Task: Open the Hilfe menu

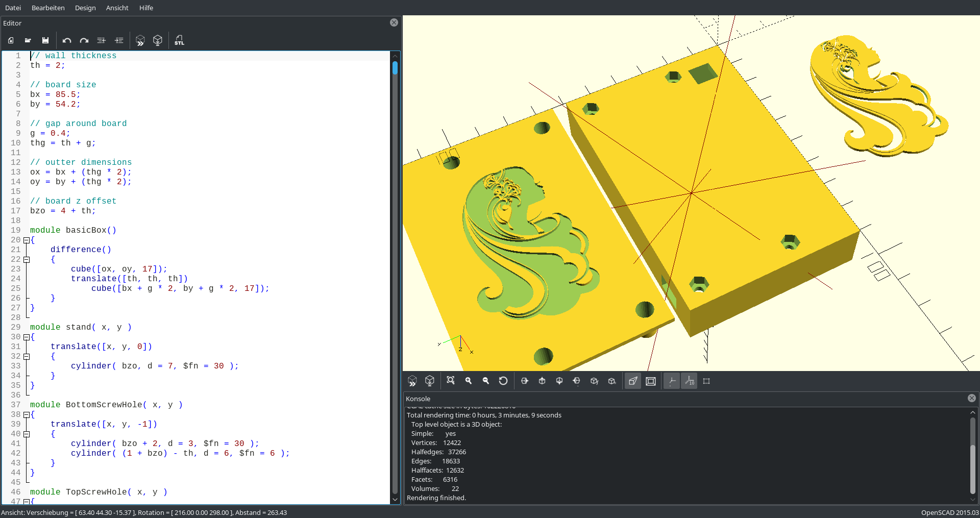Action: [x=146, y=8]
